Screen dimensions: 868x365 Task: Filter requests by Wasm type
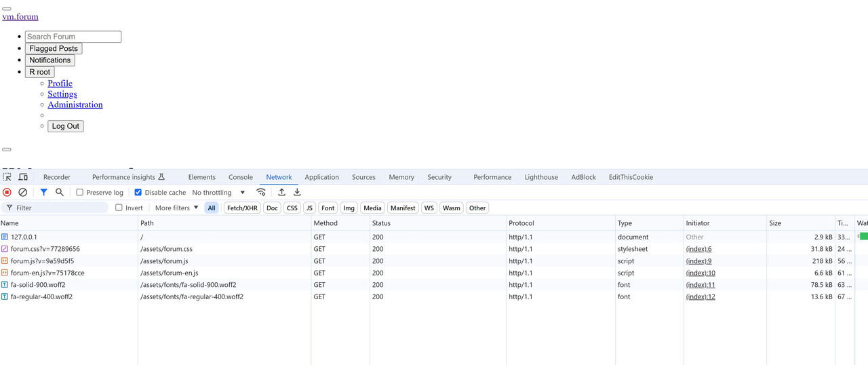(452, 208)
